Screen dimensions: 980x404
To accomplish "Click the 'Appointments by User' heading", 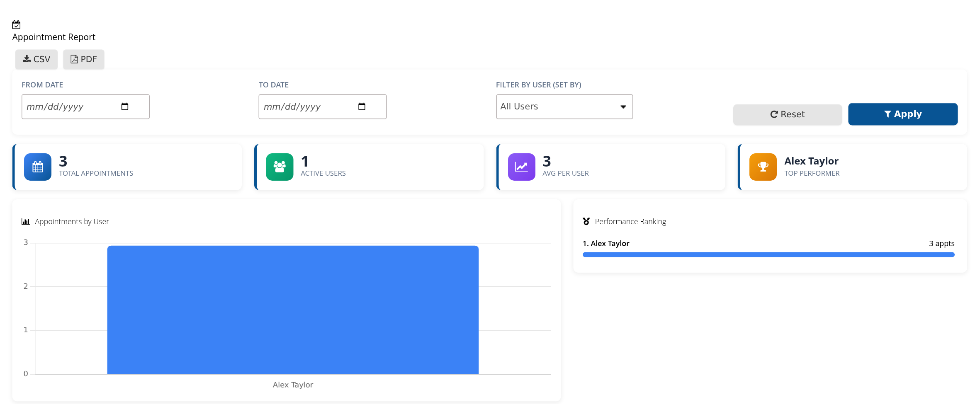I will (72, 222).
